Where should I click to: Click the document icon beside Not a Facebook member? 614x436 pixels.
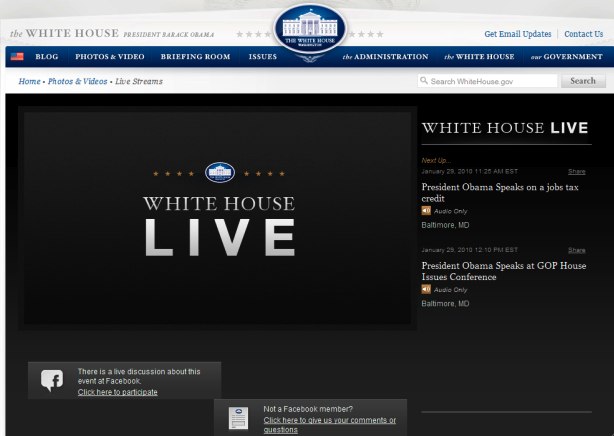point(238,418)
